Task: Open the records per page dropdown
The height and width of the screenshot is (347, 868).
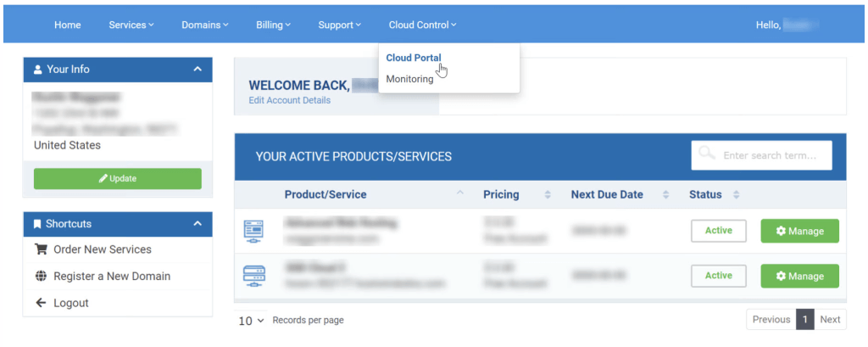Action: [251, 320]
